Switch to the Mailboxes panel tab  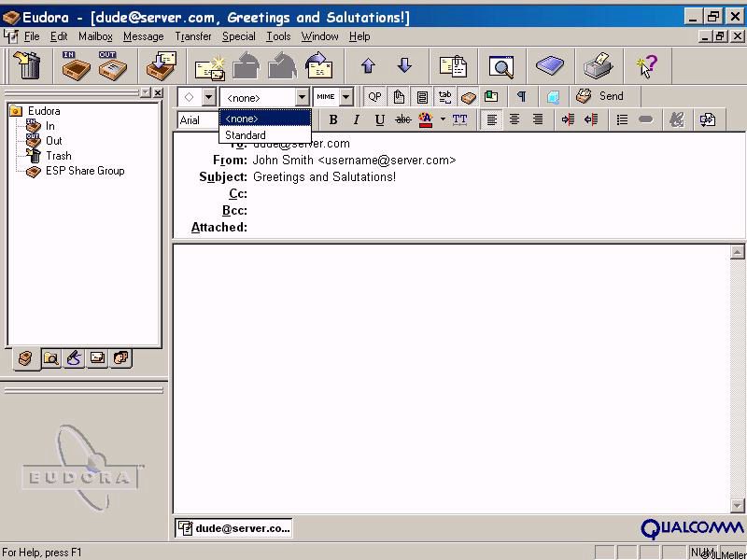coord(27,358)
